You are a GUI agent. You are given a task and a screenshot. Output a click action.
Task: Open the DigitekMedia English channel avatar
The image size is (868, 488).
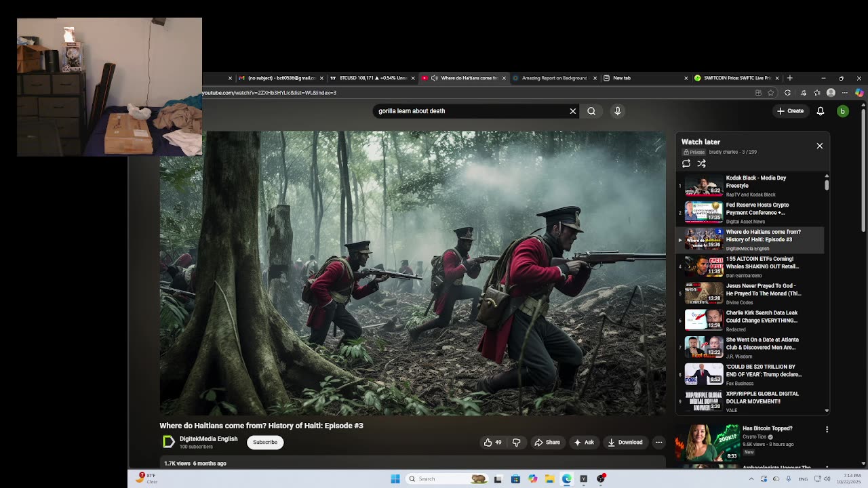(x=168, y=442)
